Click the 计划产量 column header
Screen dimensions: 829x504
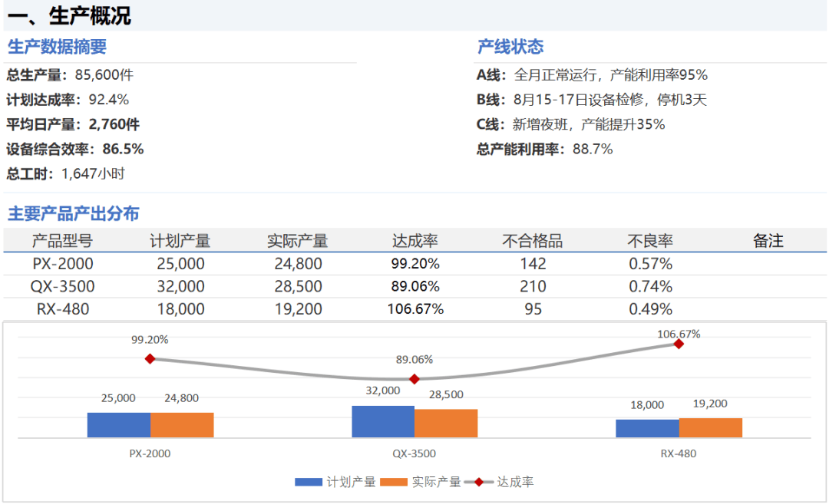pos(180,241)
